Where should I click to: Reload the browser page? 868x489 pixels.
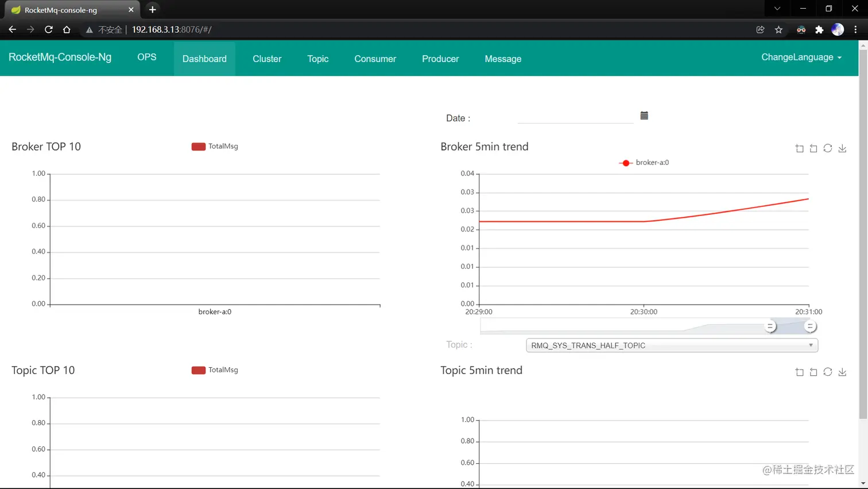[x=49, y=29]
